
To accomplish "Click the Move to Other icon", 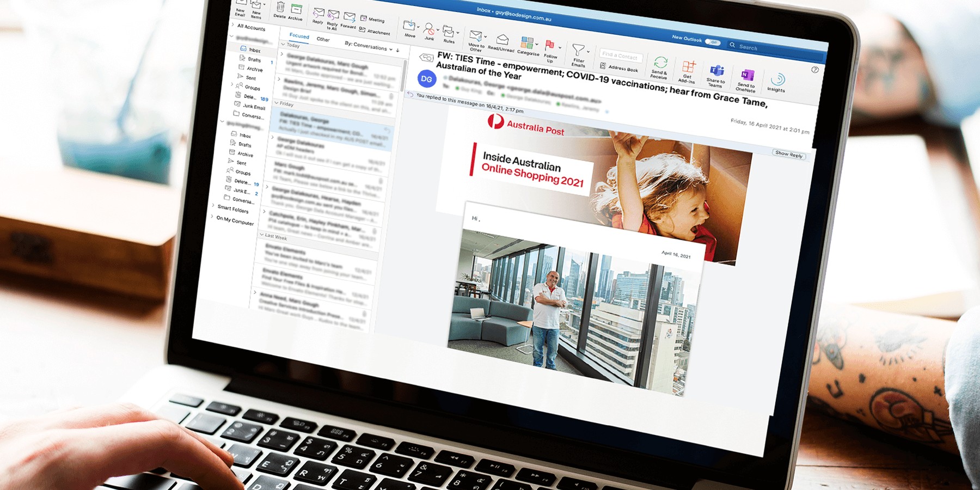I will 476,36.
